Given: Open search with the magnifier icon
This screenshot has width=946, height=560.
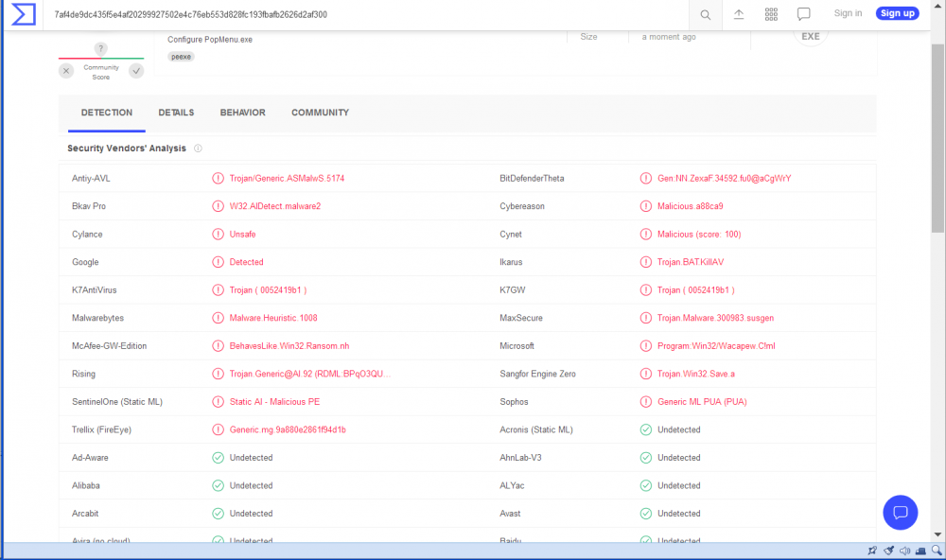Looking at the screenshot, I should coord(706,13).
